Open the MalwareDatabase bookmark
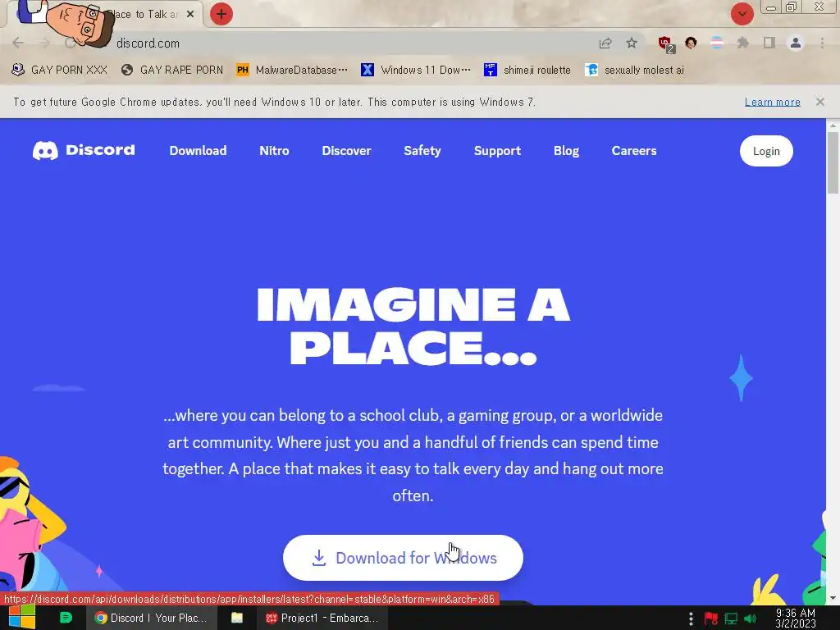Image resolution: width=840 pixels, height=630 pixels. [293, 71]
